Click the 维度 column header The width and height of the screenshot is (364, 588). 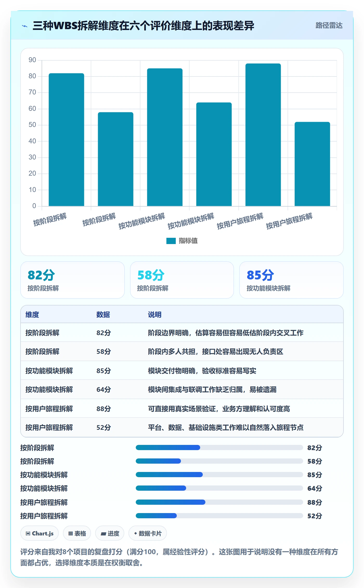[32, 315]
